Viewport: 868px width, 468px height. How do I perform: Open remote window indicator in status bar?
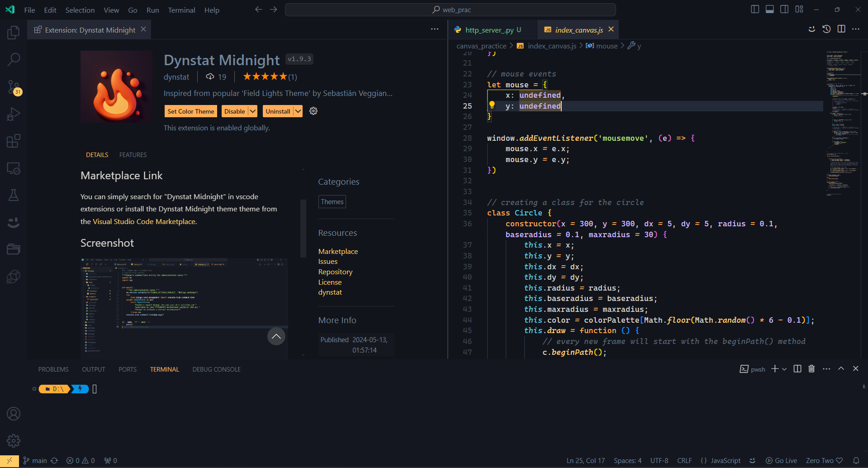(x=9, y=461)
